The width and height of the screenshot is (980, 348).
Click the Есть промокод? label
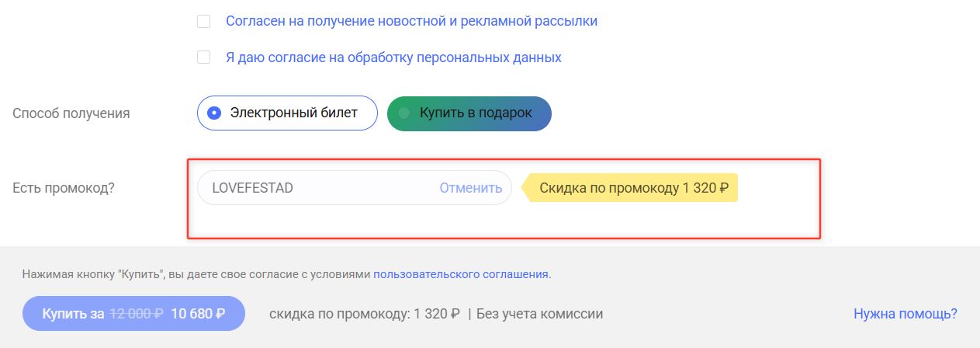[x=64, y=188]
